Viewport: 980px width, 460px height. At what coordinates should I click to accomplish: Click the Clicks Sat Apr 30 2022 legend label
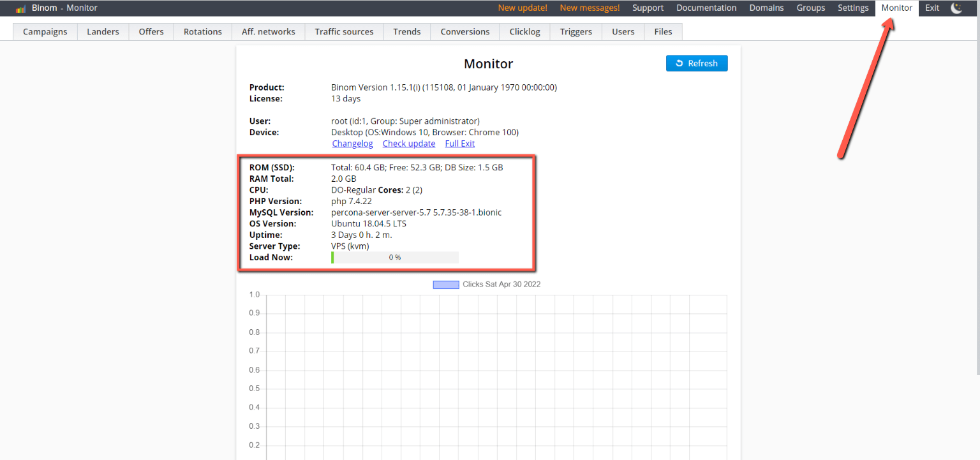coord(501,285)
